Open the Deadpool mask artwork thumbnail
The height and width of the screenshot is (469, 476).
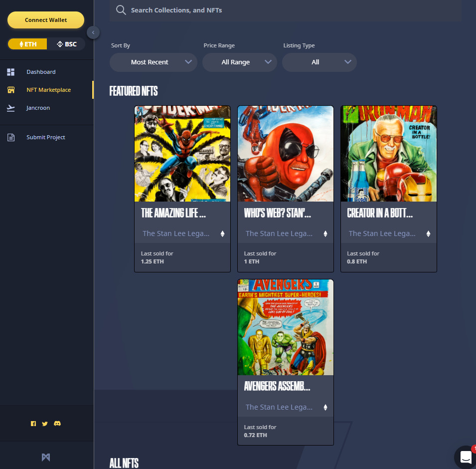(x=286, y=154)
